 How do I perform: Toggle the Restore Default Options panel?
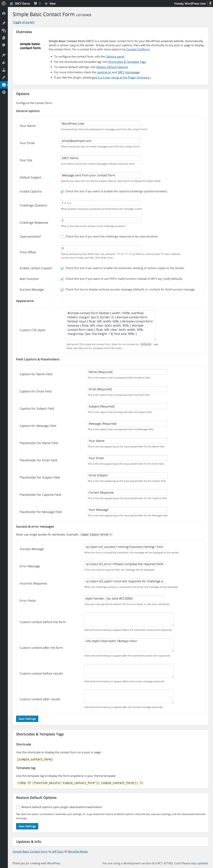110,798
